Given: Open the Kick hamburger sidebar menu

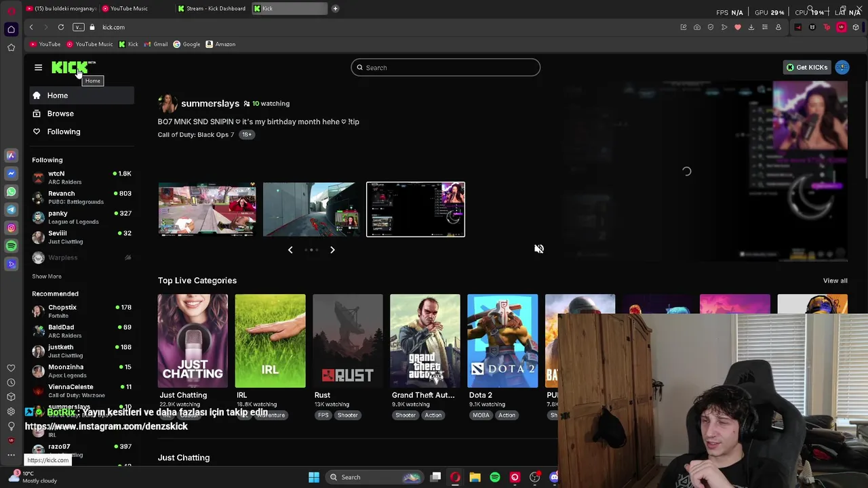Looking at the screenshot, I should 38,67.
